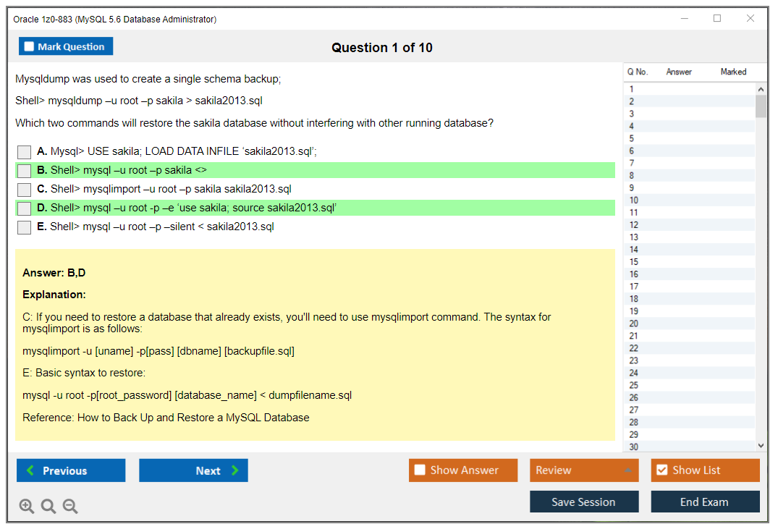Advance with the Next button
778x532 pixels.
pyautogui.click(x=193, y=470)
